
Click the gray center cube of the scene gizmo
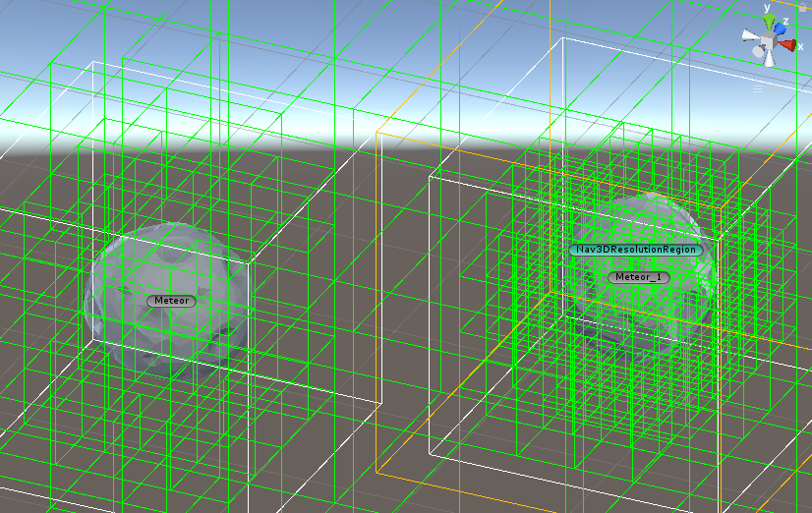(x=769, y=40)
